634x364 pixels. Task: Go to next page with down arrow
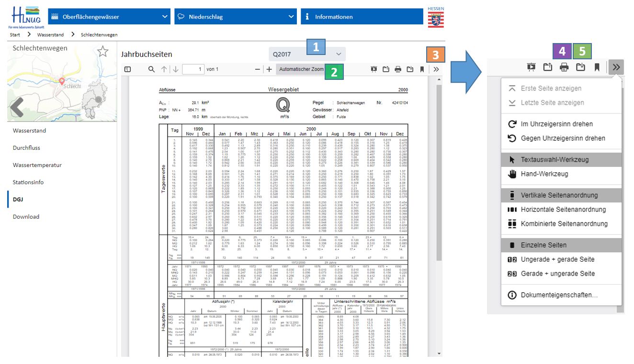click(x=176, y=69)
